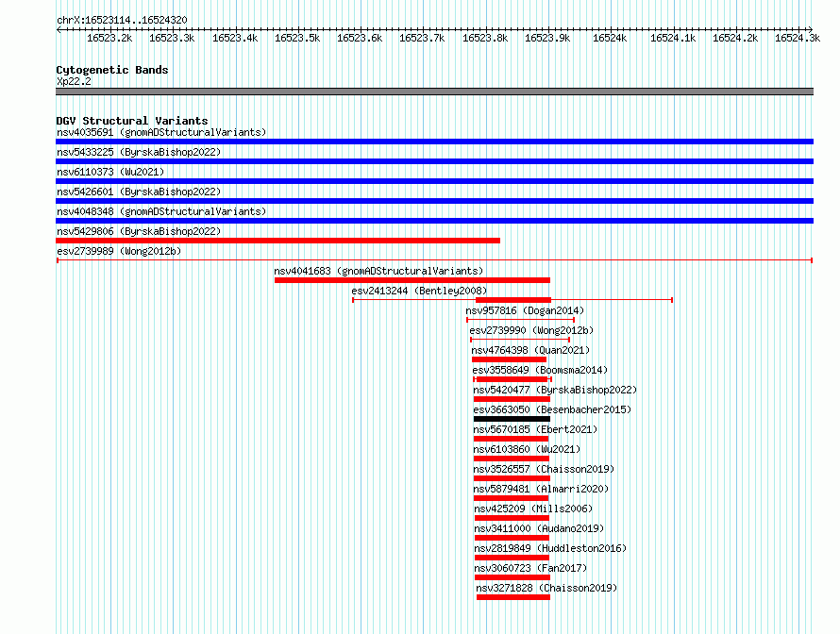840x634 pixels.
Task: Select the red bar under nsv5670185
Action: click(511, 439)
